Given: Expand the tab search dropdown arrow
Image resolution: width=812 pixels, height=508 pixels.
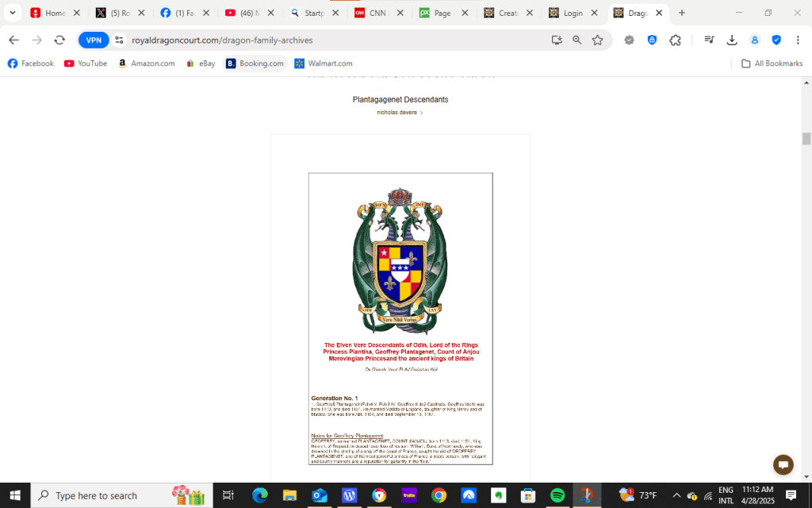Looking at the screenshot, I should pos(13,13).
